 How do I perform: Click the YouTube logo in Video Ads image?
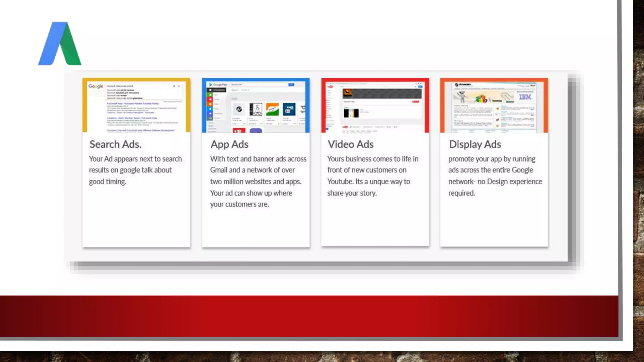330,87
